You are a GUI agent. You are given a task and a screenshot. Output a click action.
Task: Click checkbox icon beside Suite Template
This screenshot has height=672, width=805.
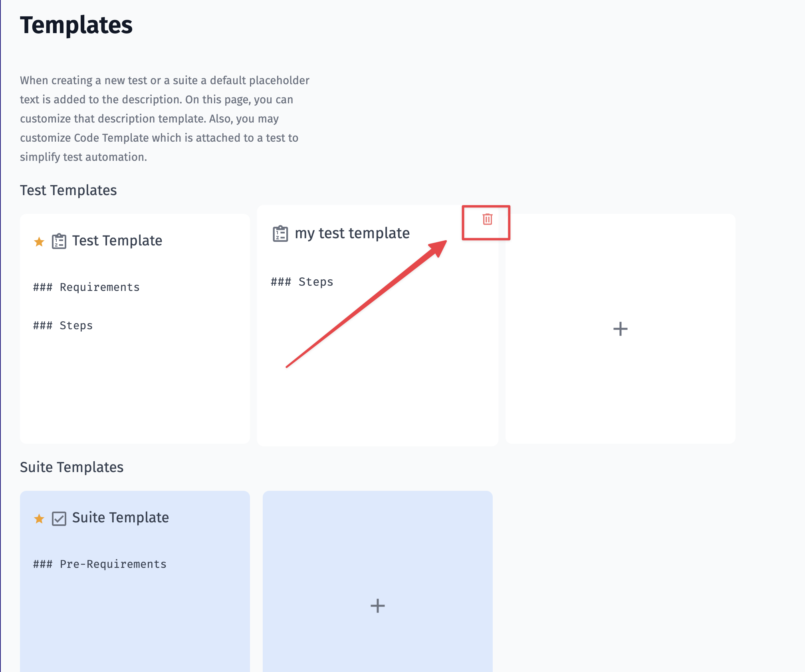coord(59,519)
